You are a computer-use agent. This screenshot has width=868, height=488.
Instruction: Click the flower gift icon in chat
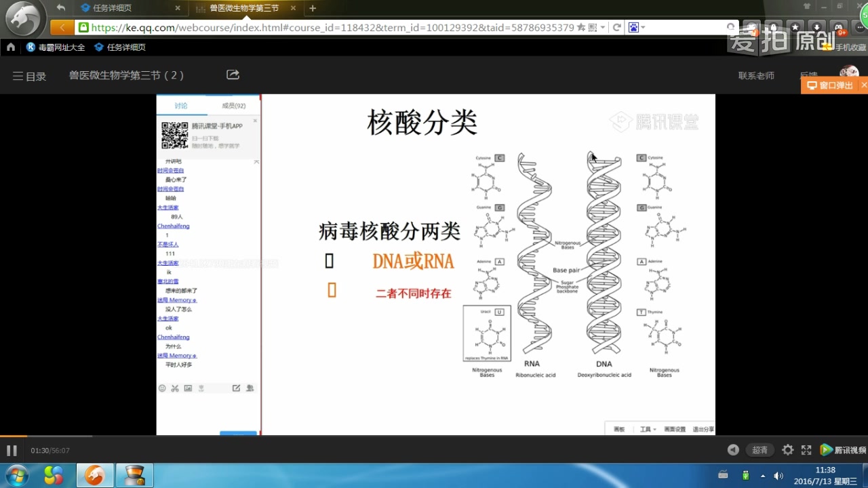201,388
